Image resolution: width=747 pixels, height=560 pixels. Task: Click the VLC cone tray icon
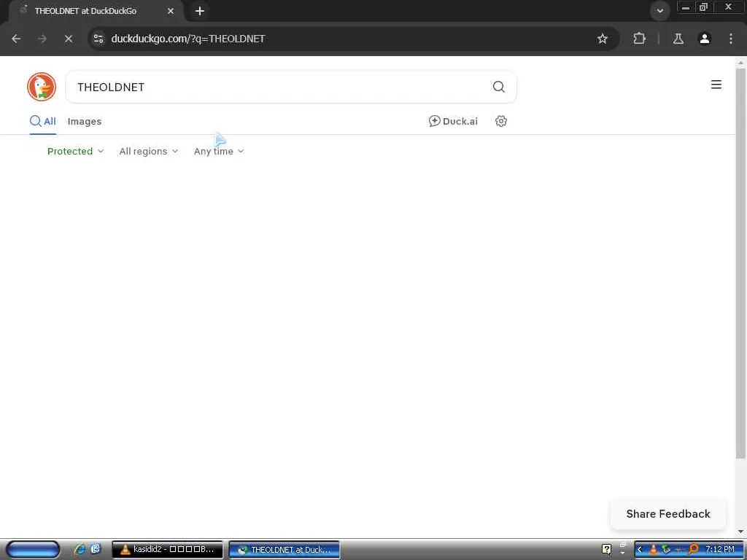(653, 550)
